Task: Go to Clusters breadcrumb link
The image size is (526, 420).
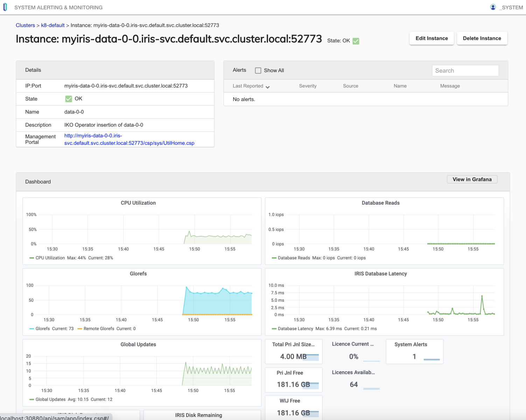Action: tap(25, 25)
